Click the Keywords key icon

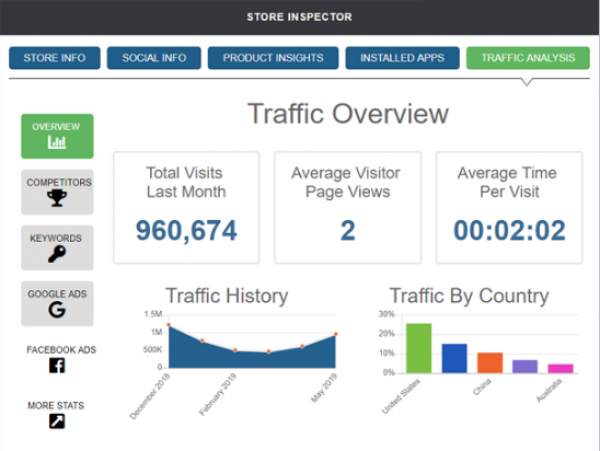(x=57, y=254)
